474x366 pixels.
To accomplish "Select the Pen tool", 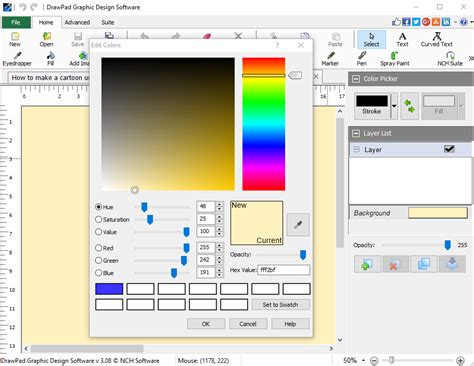I will 362,59.
